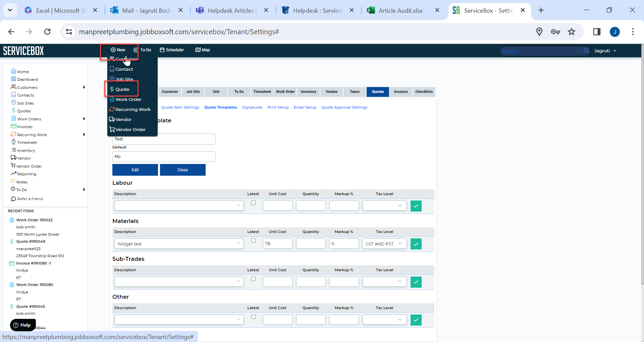644x342 pixels.
Task: Switch to Mail - Jagruti browser tab
Action: [147, 10]
